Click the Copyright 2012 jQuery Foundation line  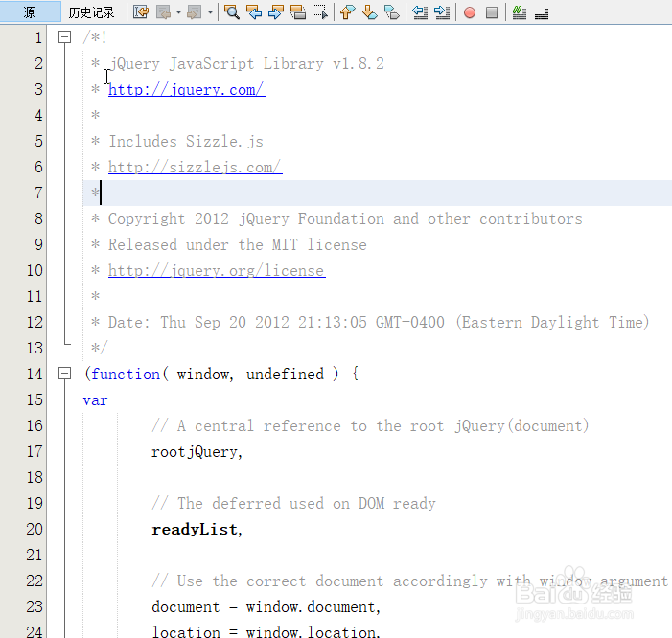pos(345,218)
